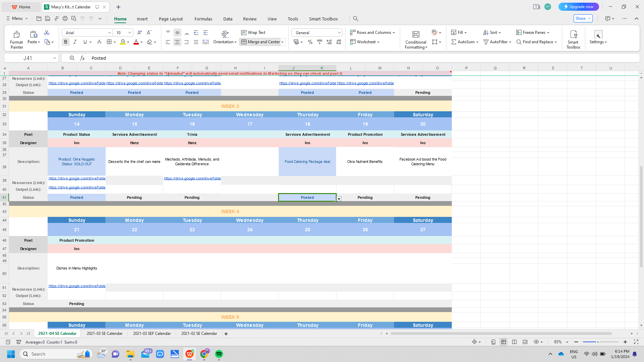This screenshot has height=362, width=644.
Task: Switch to 2021-03 SE Calendar sheet
Action: (x=104, y=334)
